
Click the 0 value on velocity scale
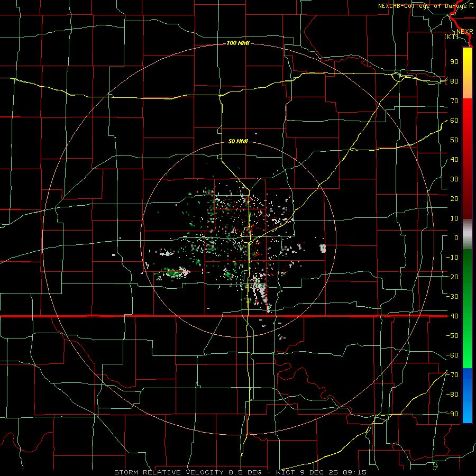456,237
